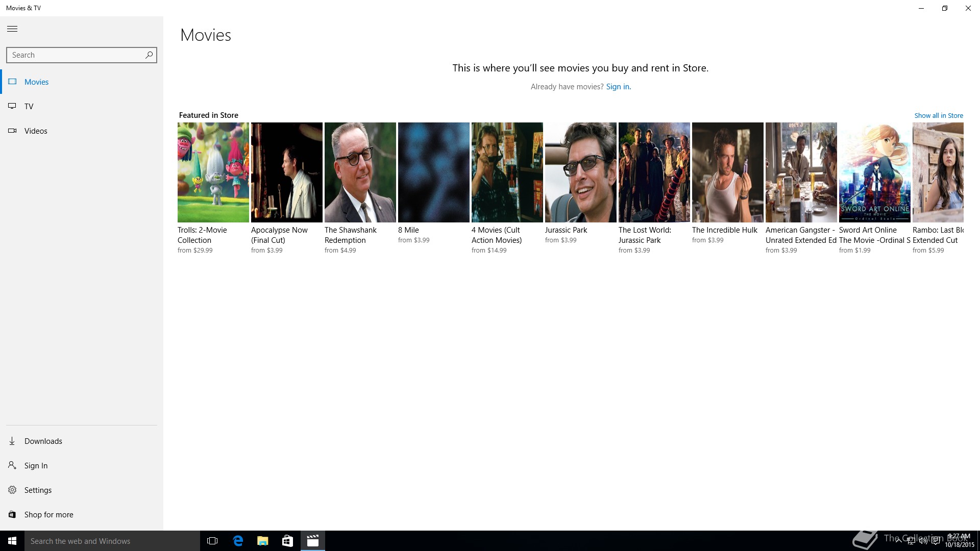Open Task View from taskbar

[212, 541]
